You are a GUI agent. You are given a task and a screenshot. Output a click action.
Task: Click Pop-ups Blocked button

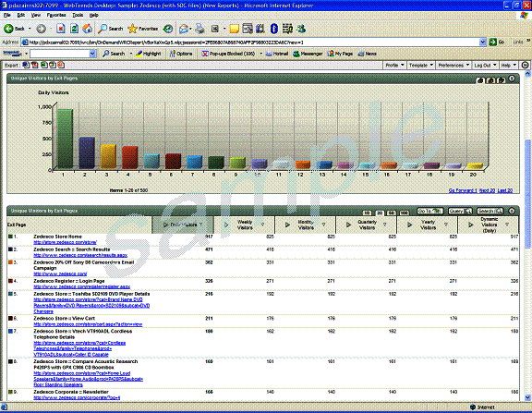[x=228, y=54]
